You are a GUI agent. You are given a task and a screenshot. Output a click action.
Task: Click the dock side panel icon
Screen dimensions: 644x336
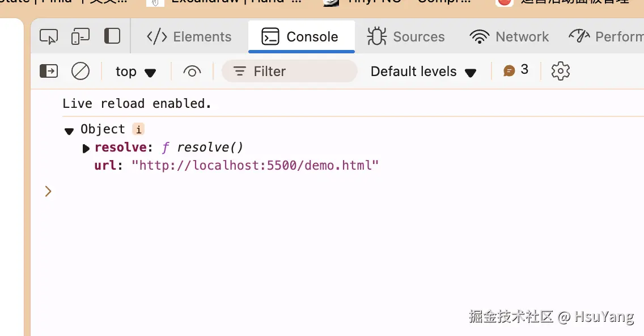[x=112, y=36]
